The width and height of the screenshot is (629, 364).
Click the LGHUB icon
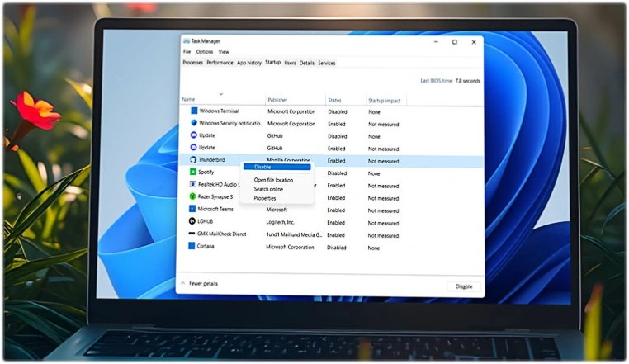tap(192, 221)
